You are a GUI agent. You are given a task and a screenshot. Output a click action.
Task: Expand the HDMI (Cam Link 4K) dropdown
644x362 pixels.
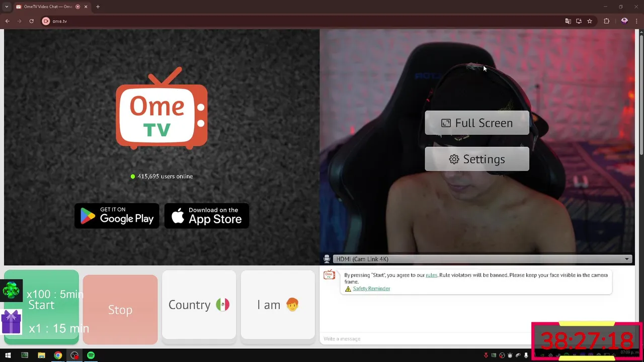pos(481,259)
